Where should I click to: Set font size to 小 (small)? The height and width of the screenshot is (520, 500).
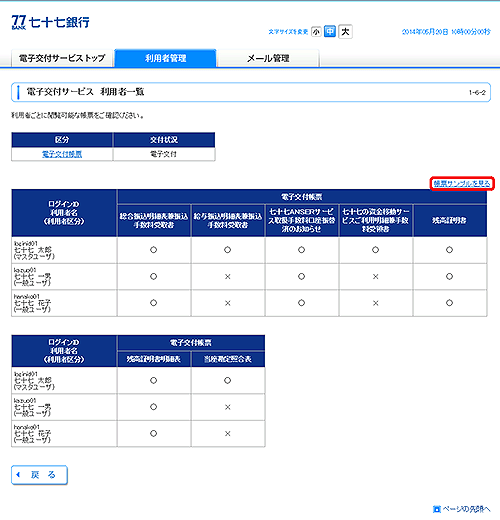[316, 32]
